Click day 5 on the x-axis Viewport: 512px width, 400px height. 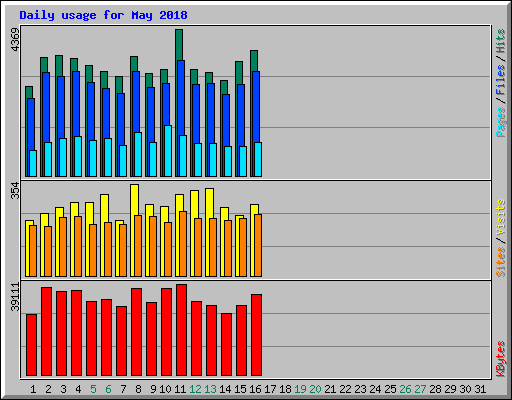tap(93, 389)
